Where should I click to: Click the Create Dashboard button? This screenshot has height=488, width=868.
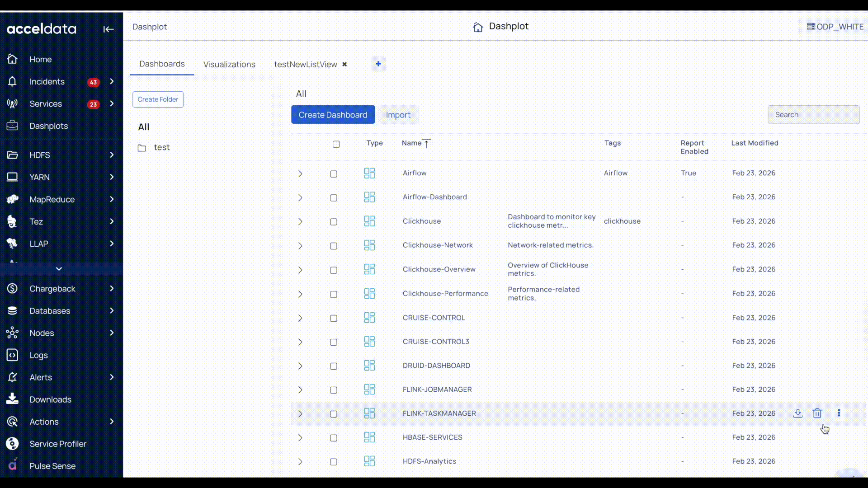333,115
